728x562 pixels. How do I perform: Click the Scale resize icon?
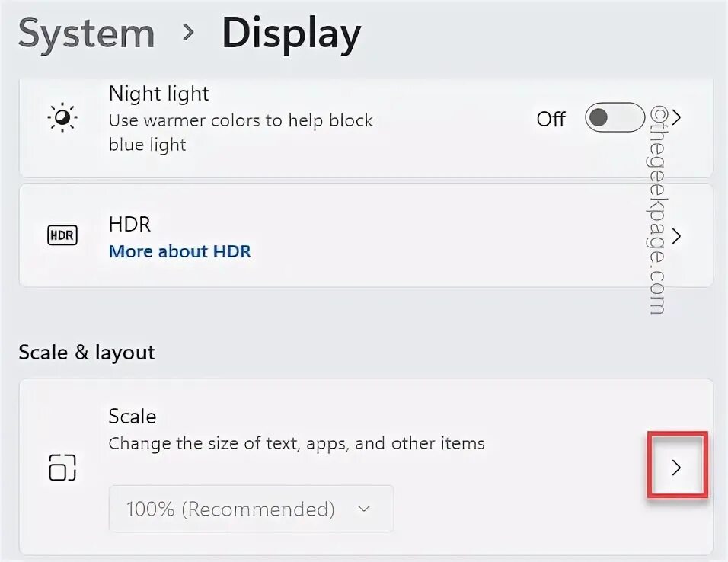click(x=62, y=467)
